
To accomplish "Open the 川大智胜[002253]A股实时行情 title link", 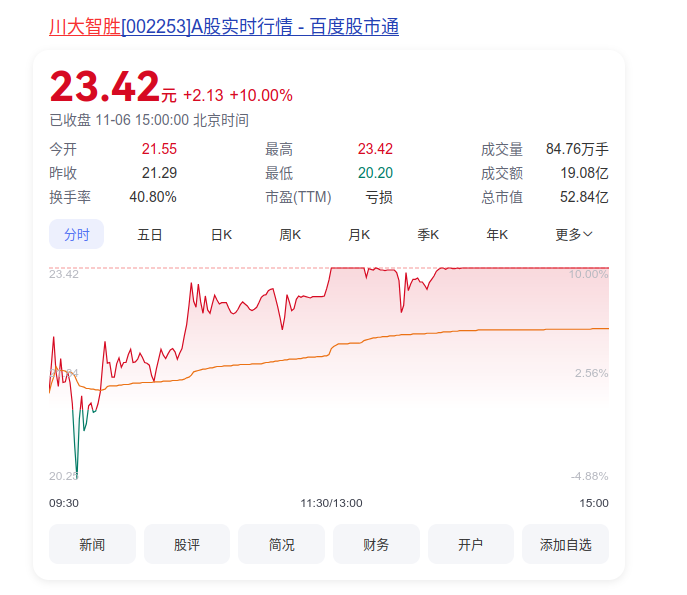I will click(x=224, y=27).
